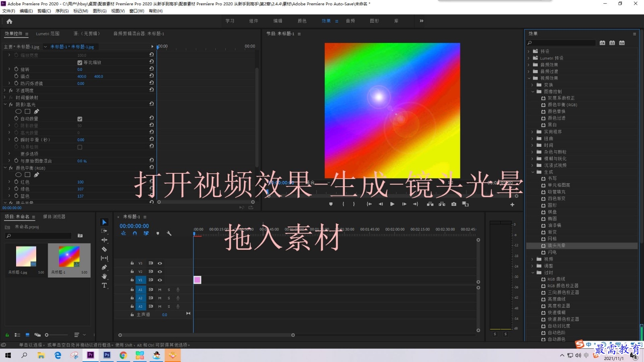Collapse the 生成 folder
Screen dimensions: 644x362
[533, 172]
